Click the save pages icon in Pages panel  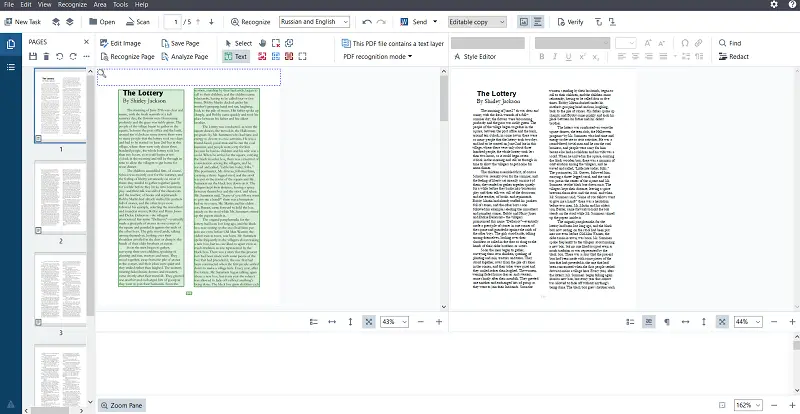[33, 56]
